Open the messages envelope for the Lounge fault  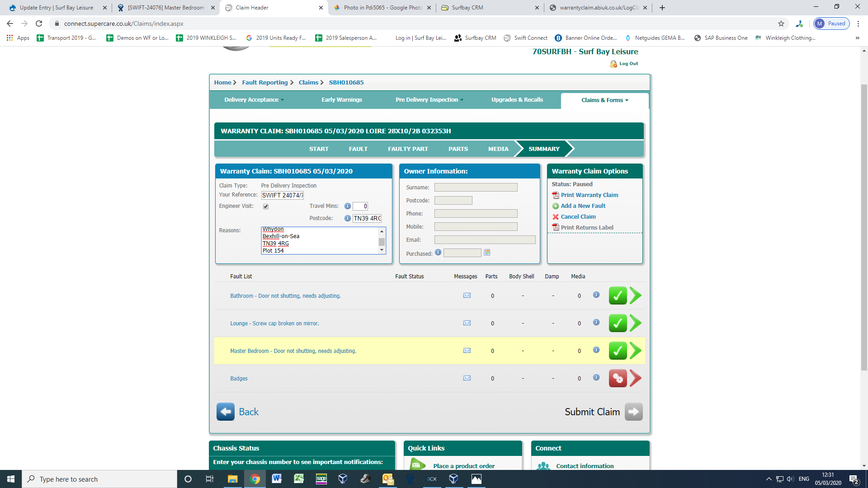pyautogui.click(x=467, y=323)
